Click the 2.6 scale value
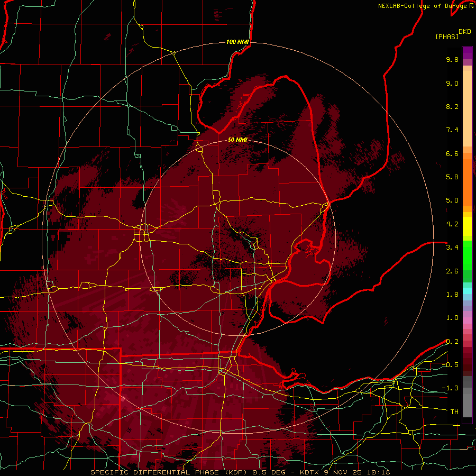This screenshot has width=476, height=476. 452,271
